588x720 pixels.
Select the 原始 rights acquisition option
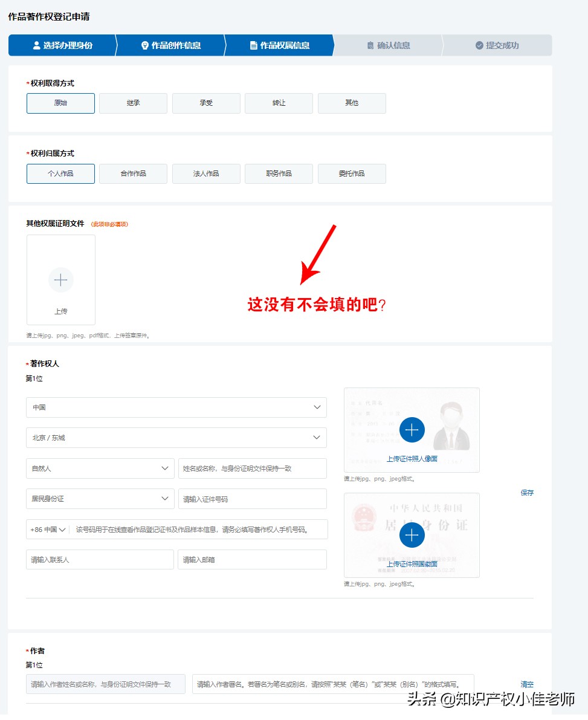click(x=60, y=103)
